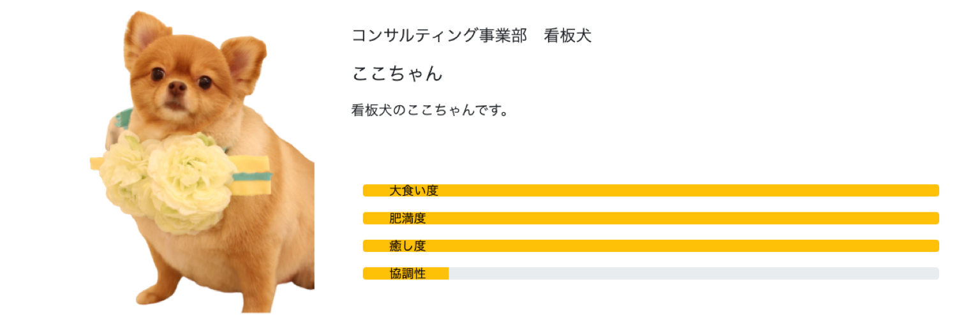Click the 看板犬 word in the title

(x=568, y=36)
